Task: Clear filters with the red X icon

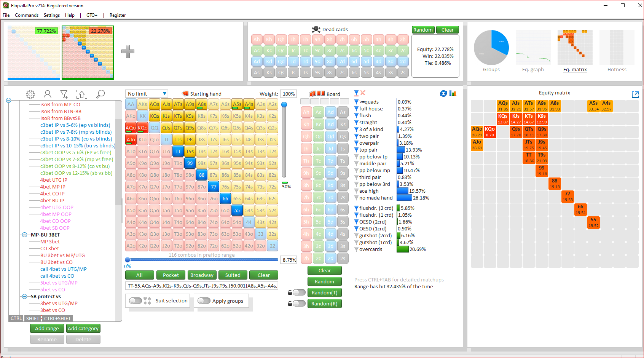Action: click(x=363, y=93)
